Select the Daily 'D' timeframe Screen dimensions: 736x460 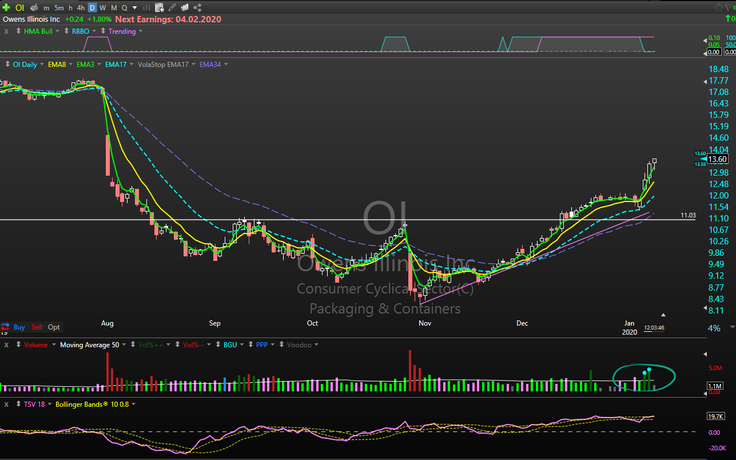point(92,8)
